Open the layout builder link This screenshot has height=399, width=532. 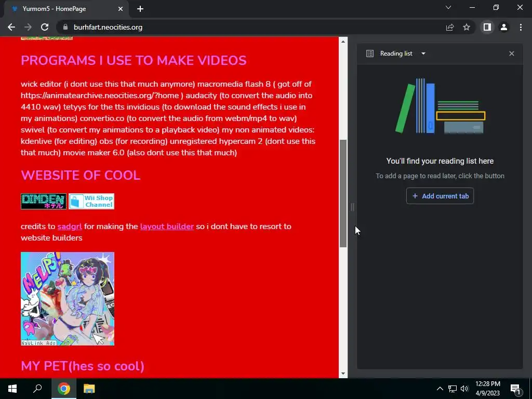[167, 227]
